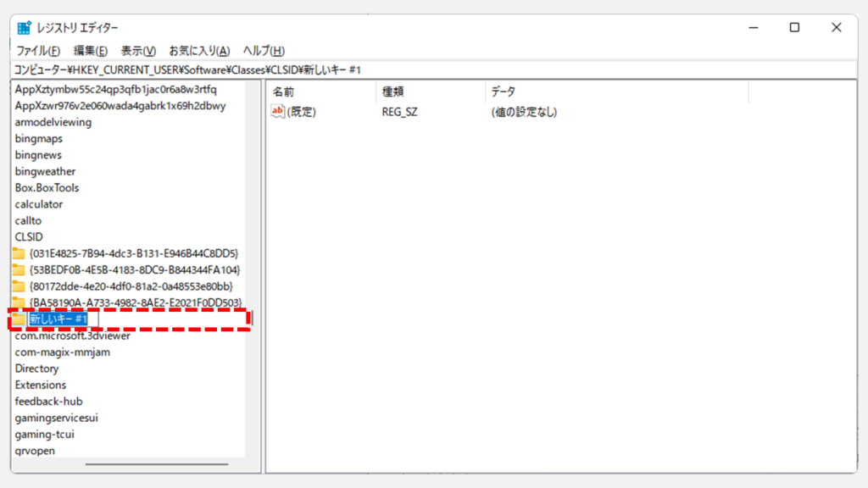Click the registry path address bar
This screenshot has height=488, width=868.
424,69
